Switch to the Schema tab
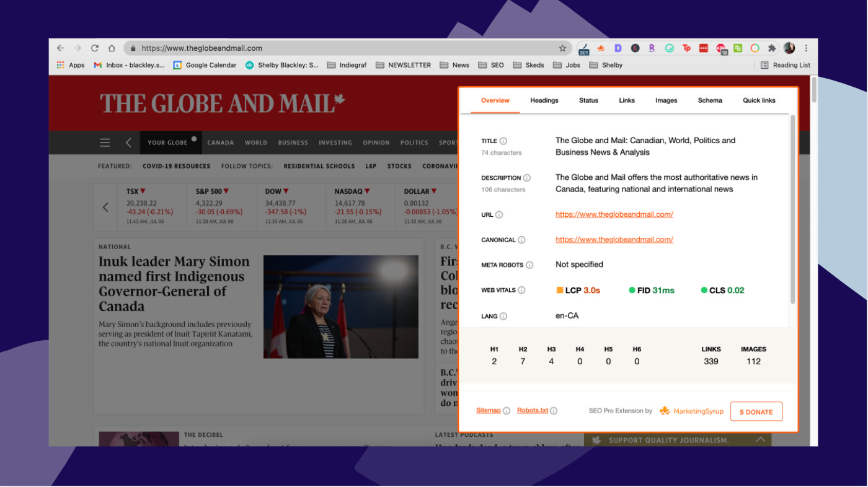868x487 pixels. click(710, 100)
